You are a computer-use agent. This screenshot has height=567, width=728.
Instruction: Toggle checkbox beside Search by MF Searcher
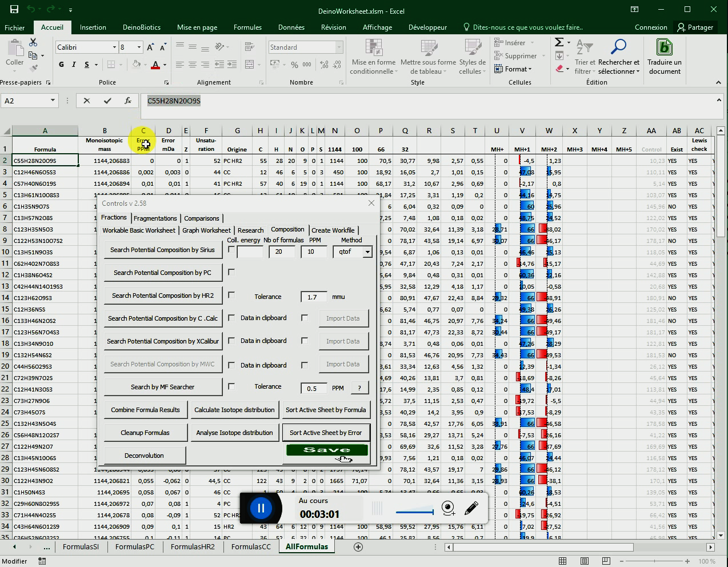[x=231, y=386]
